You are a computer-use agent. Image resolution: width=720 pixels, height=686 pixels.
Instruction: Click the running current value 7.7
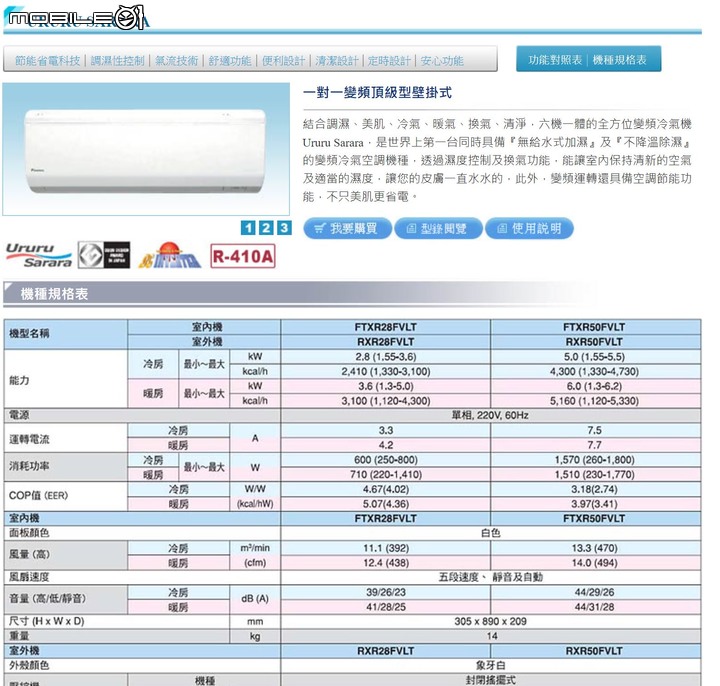point(594,445)
